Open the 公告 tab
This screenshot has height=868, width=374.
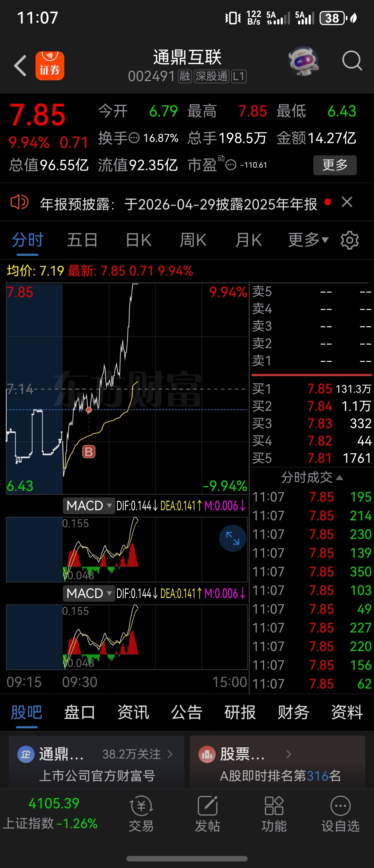tap(187, 713)
